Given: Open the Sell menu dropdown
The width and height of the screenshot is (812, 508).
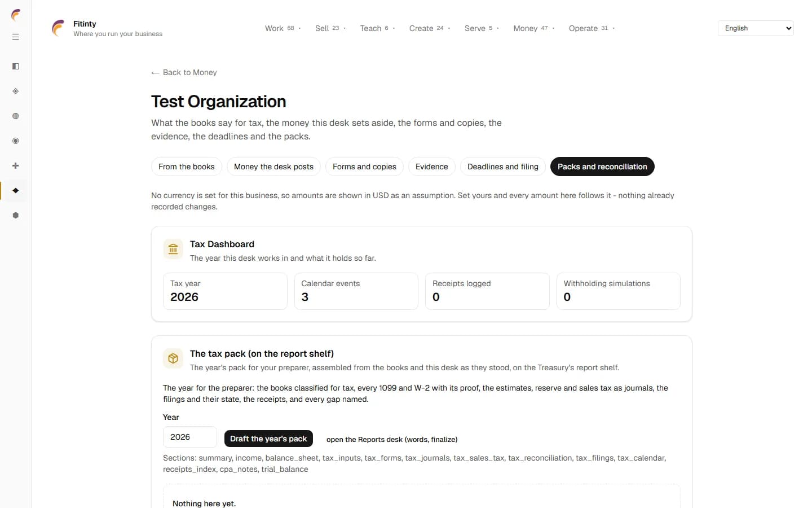Looking at the screenshot, I should point(330,28).
